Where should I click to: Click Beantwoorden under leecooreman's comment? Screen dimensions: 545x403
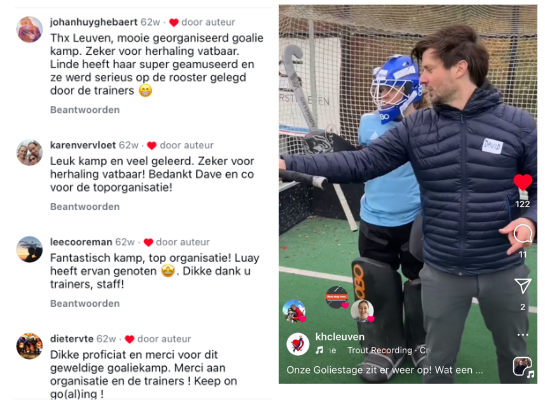point(85,304)
